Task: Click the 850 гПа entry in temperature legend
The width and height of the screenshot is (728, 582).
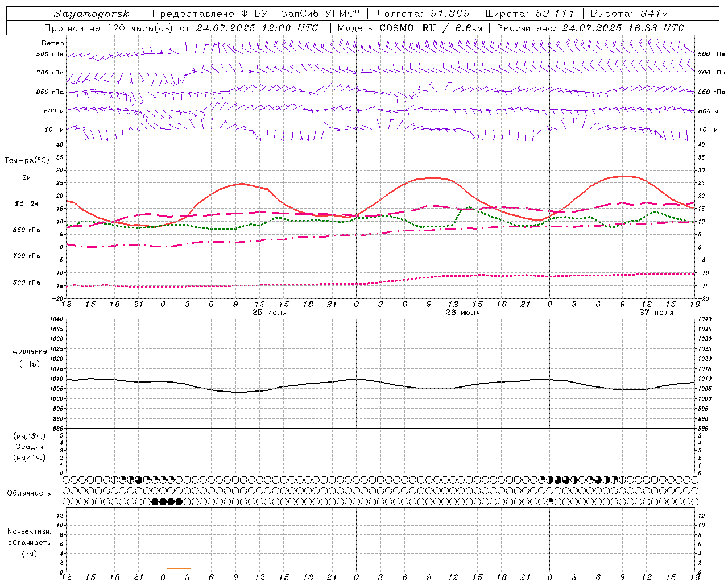Action: [27, 230]
